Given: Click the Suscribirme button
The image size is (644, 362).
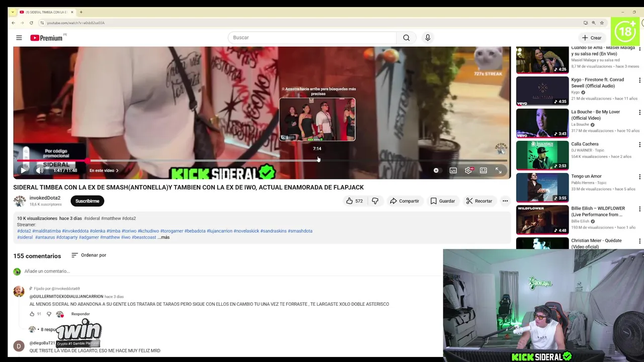Looking at the screenshot, I should [87, 201].
